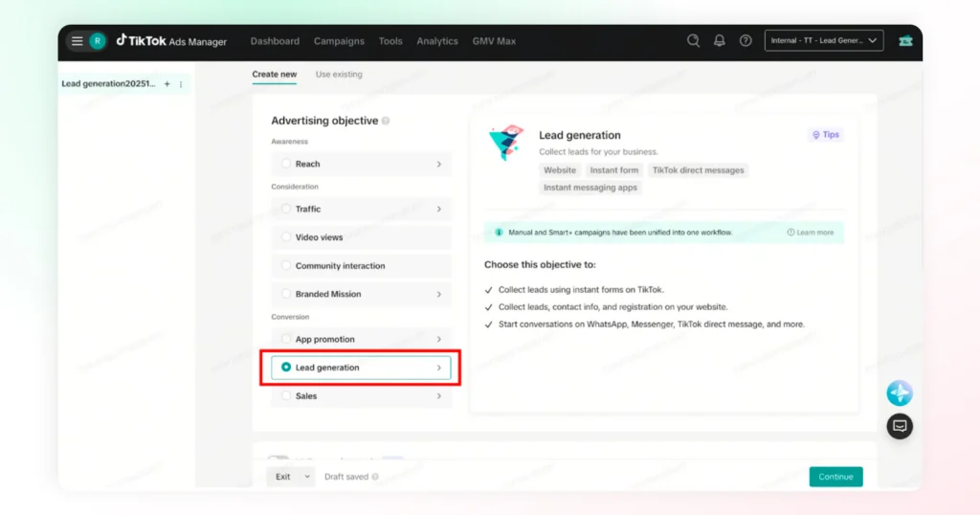
Task: Click the Conversion section label
Action: tap(290, 317)
